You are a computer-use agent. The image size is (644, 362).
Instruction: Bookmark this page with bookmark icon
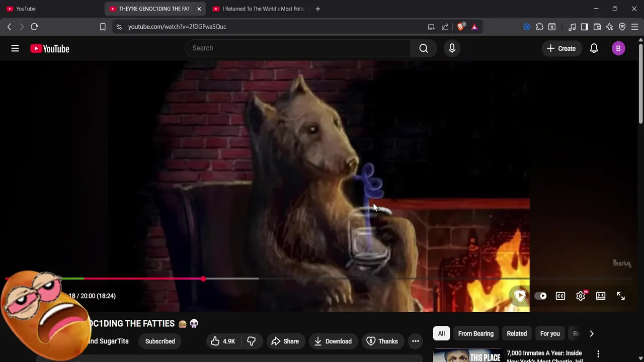point(103,27)
